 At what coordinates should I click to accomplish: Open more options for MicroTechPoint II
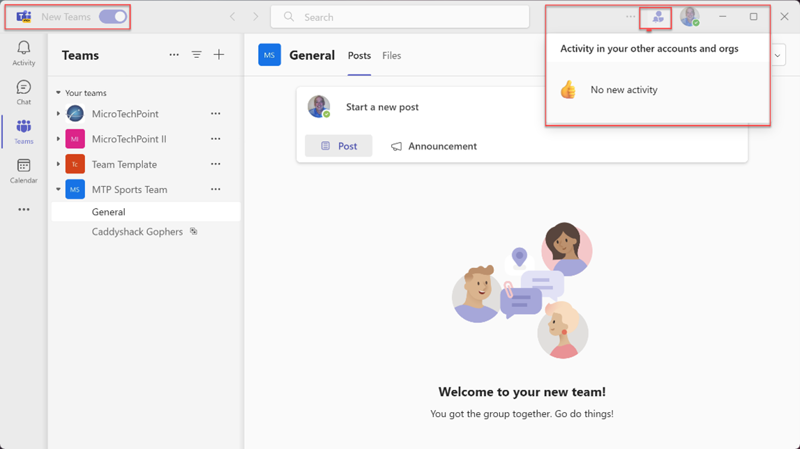(216, 139)
